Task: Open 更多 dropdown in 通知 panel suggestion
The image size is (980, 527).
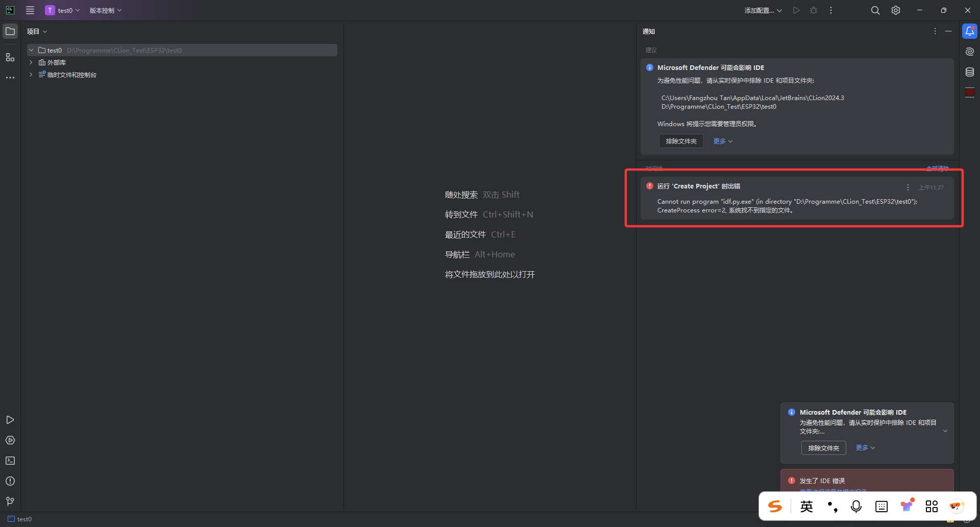Action: pyautogui.click(x=723, y=141)
